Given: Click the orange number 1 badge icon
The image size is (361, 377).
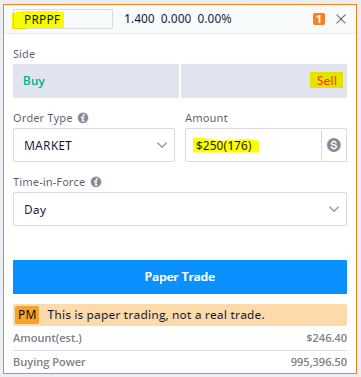Looking at the screenshot, I should click(319, 19).
